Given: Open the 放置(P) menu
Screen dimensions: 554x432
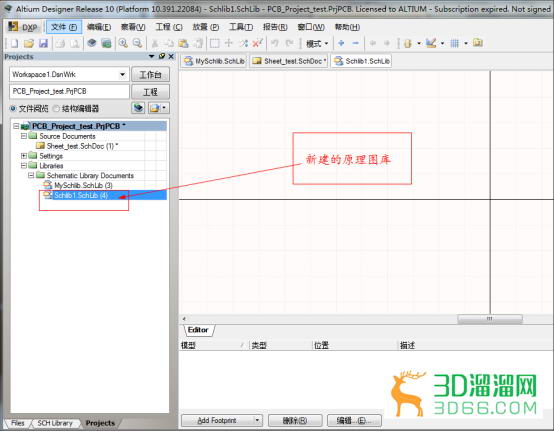Looking at the screenshot, I should (205, 27).
